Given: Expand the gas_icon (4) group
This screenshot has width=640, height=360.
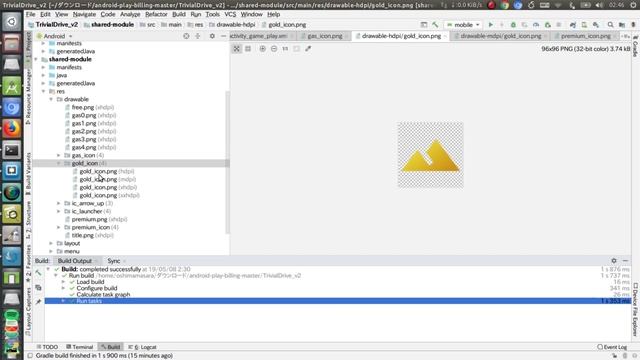Looking at the screenshot, I should pos(59,155).
